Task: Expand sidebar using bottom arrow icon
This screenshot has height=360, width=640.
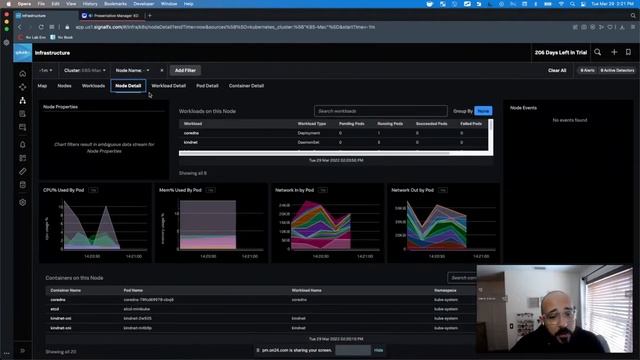Action: 22,351
